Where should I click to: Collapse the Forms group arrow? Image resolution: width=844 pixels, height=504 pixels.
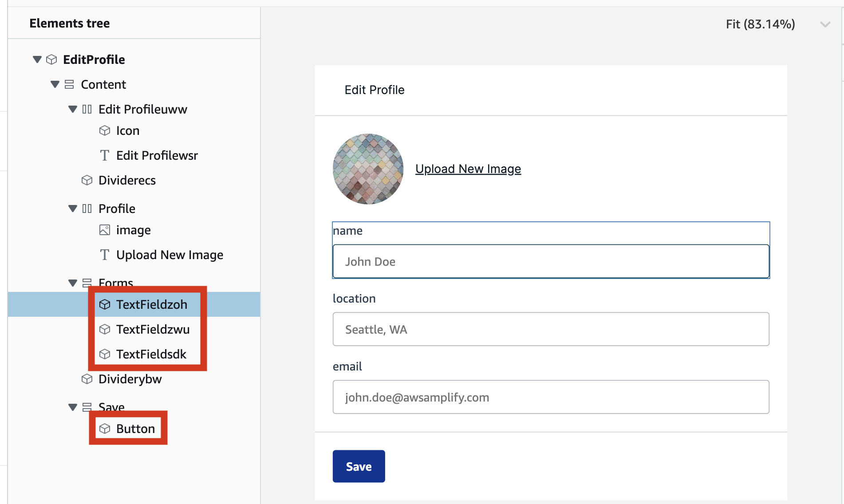tap(73, 283)
